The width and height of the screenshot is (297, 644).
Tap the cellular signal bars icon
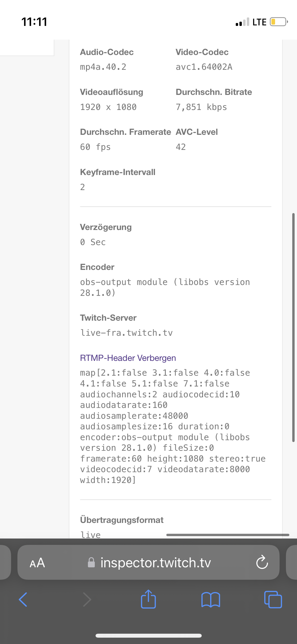click(x=242, y=22)
